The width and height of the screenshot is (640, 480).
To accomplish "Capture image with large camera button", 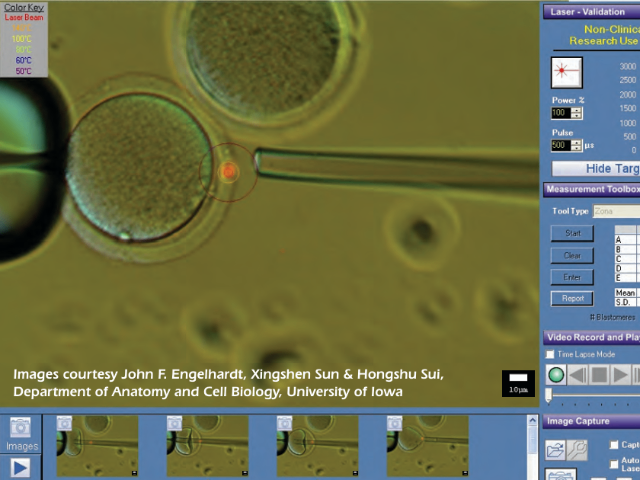I will point(560,474).
